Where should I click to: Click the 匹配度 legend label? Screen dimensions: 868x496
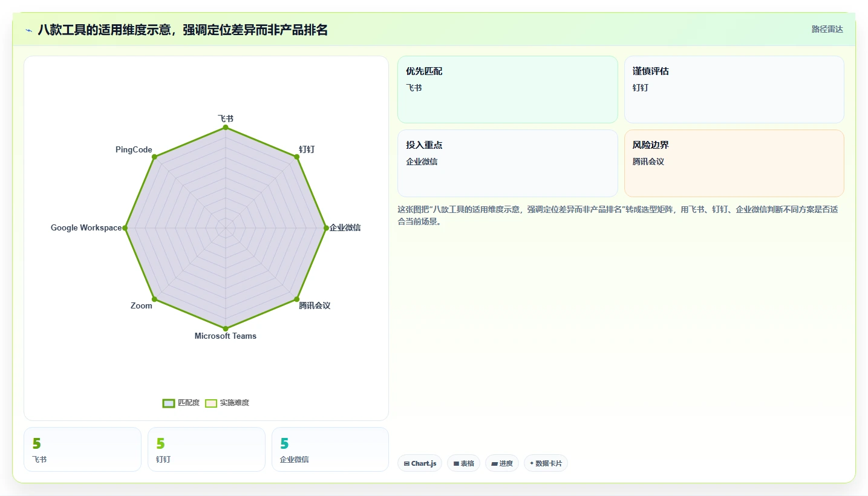pos(189,403)
